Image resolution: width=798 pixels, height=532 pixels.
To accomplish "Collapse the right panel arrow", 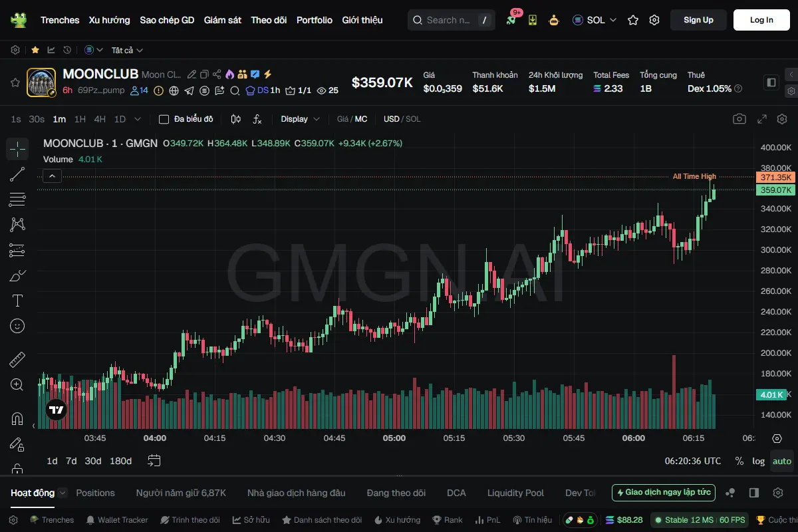I will pos(791,74).
